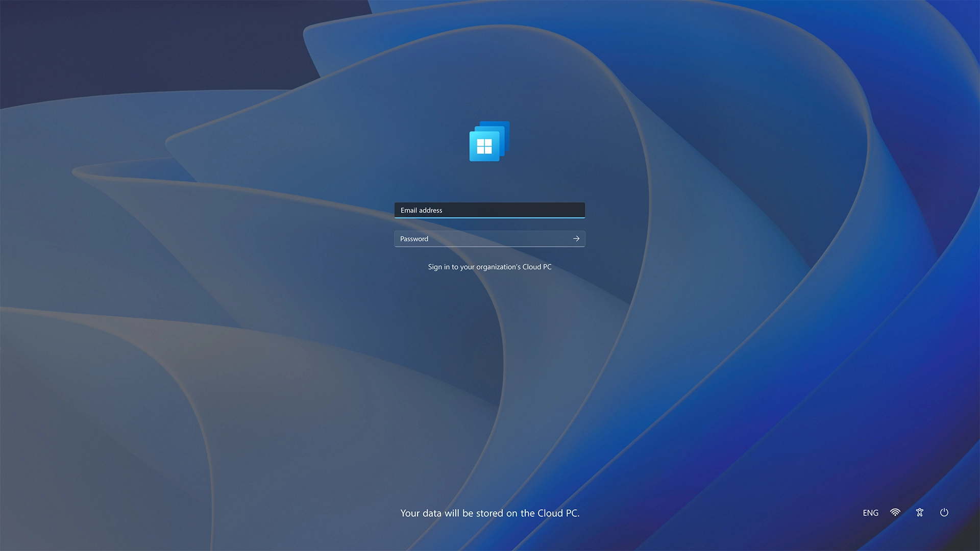This screenshot has width=980, height=551.
Task: Switch input language via ENG indicator
Action: [870, 513]
